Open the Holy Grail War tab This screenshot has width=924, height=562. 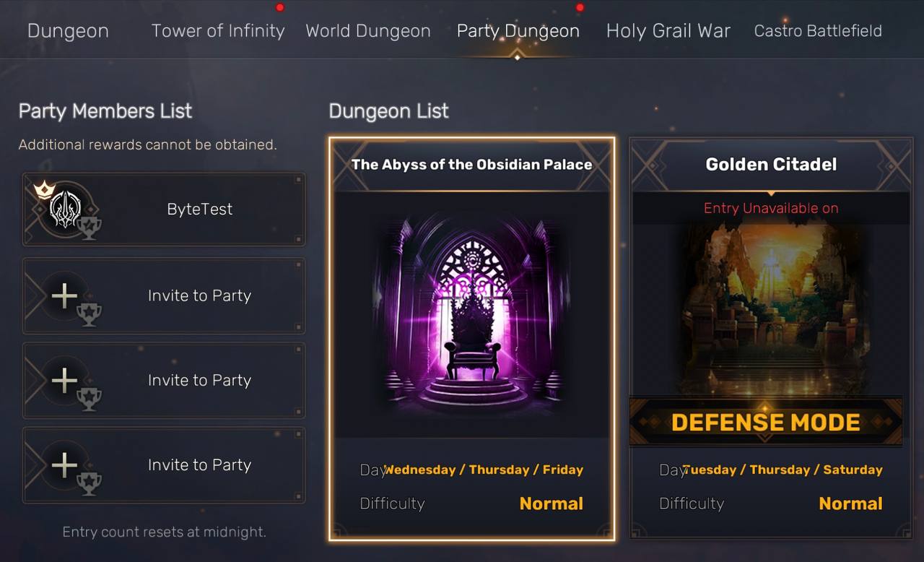[x=668, y=31]
